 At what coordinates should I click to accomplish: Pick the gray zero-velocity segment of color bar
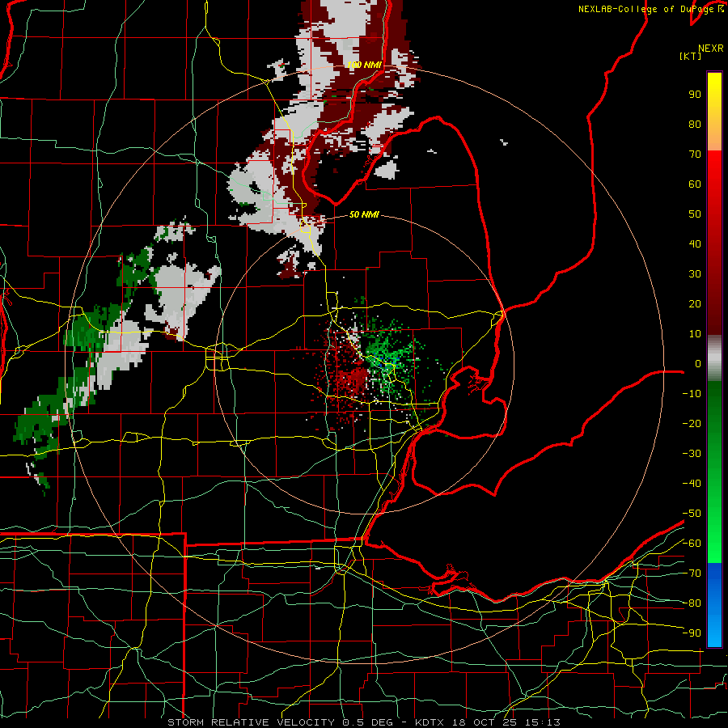coord(714,358)
